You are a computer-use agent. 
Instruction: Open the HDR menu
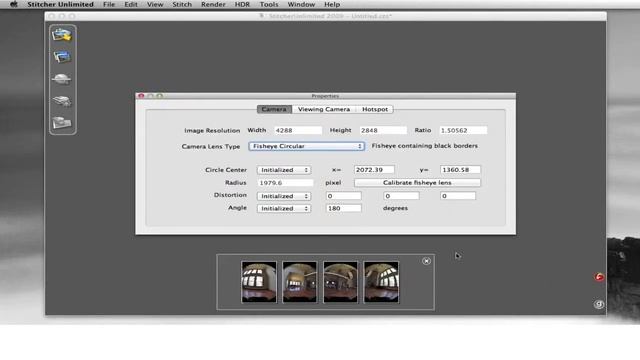[x=242, y=4]
